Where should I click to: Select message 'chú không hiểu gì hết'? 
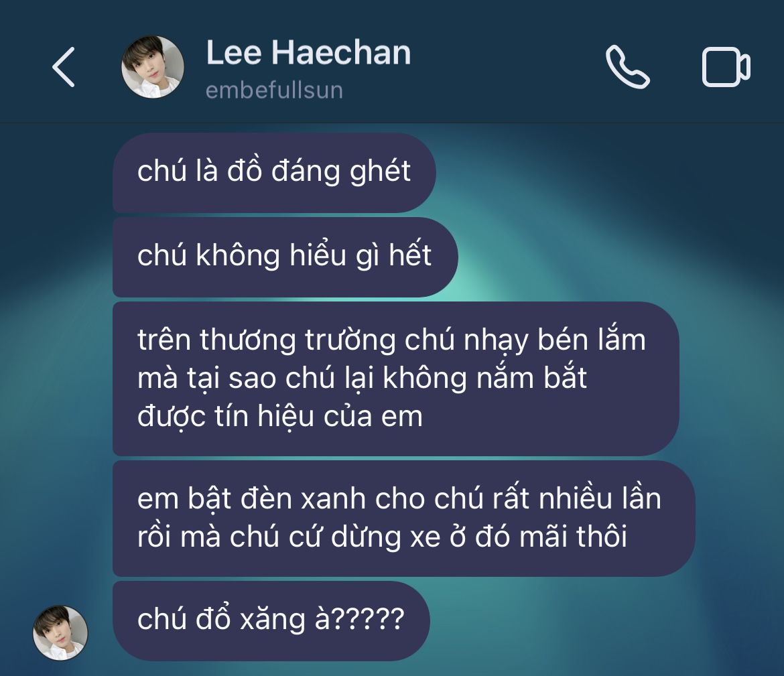click(285, 257)
